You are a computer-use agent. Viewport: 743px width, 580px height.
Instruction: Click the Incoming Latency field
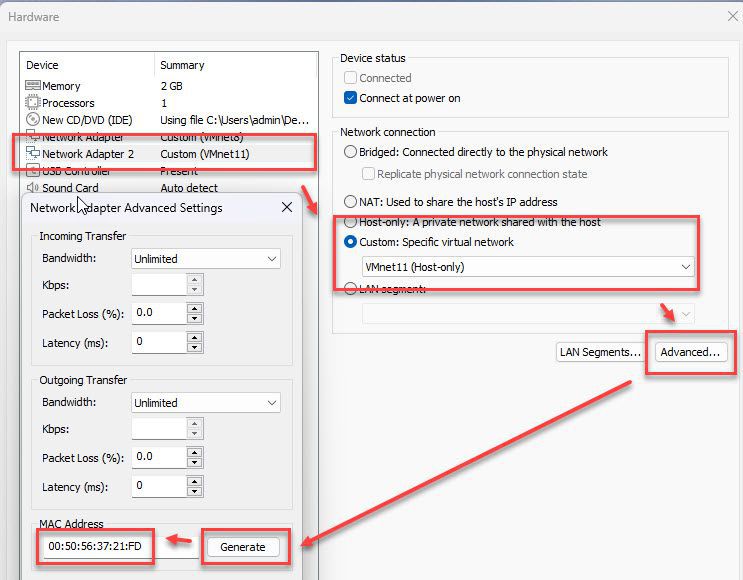[x=159, y=342]
